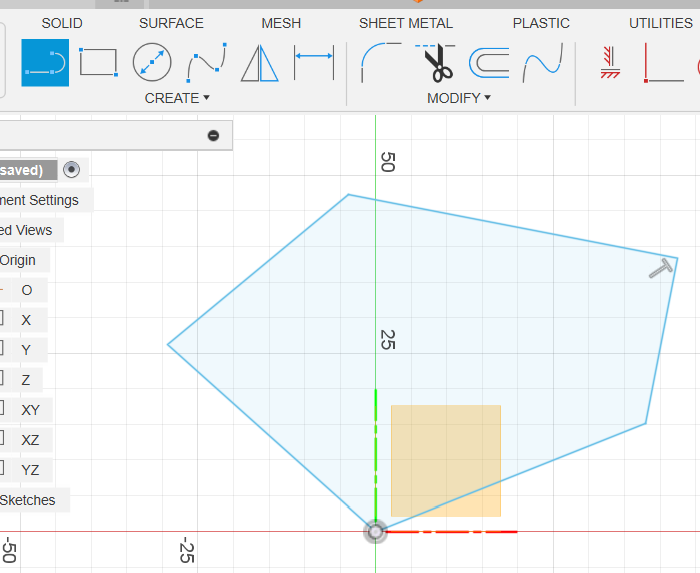Select the Perpendicular constraint icon
Image resolution: width=700 pixels, height=573 pixels.
click(x=664, y=62)
